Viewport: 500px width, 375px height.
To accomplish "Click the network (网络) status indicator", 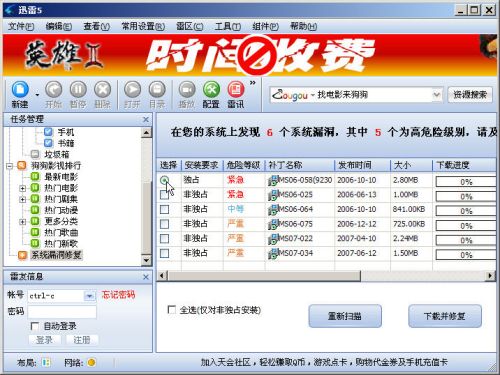I will (91, 362).
